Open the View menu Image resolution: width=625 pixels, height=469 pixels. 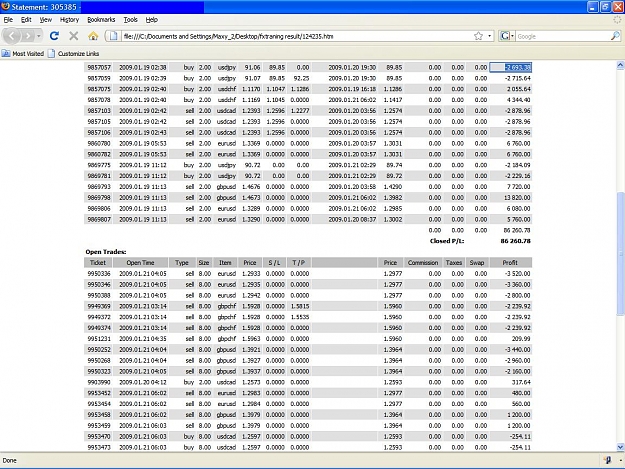(45, 20)
